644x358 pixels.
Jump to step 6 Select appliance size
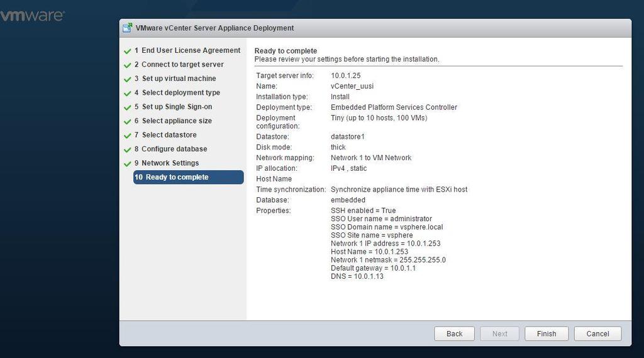(x=174, y=121)
